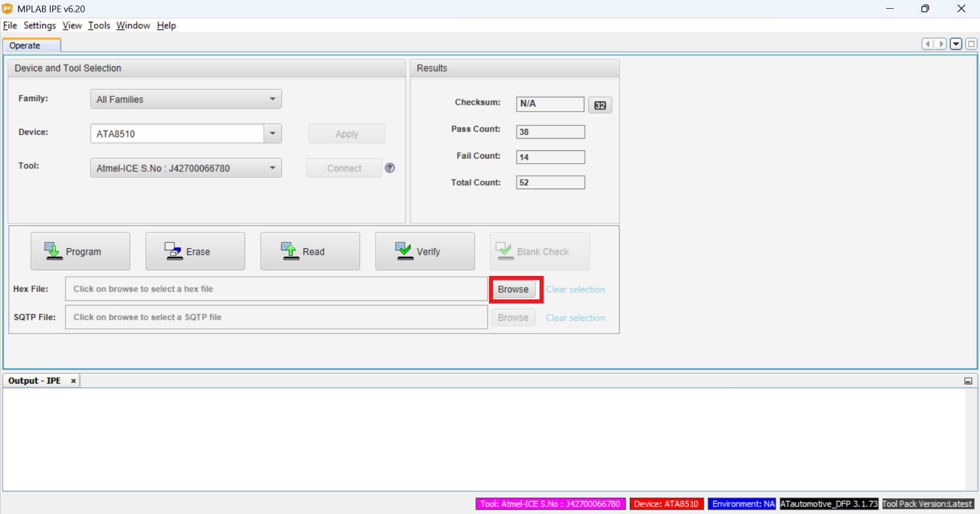Click the scroll tabs right arrow

coord(940,44)
